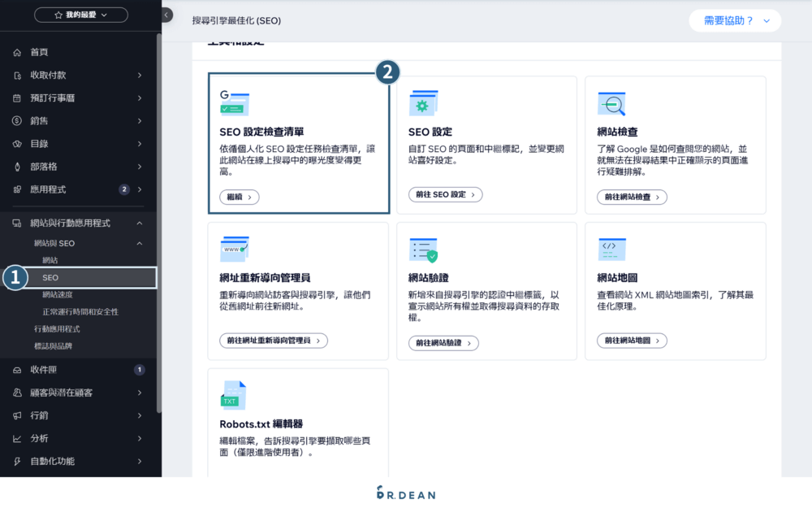Click the 網址重新導向管理員 browser window icon
The height and width of the screenshot is (508, 812).
click(234, 249)
